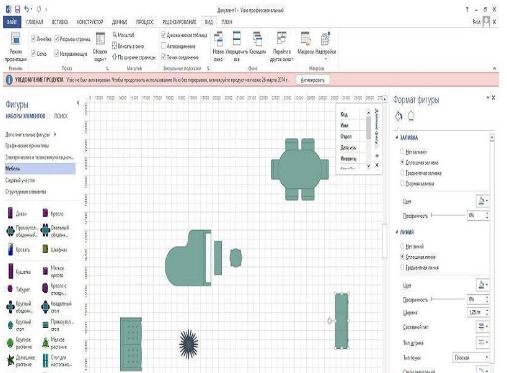Image resolution: width=507 pixels, height=373 pixels.
Task: Select the Нет заливки (No fill) radio button
Action: [402, 152]
